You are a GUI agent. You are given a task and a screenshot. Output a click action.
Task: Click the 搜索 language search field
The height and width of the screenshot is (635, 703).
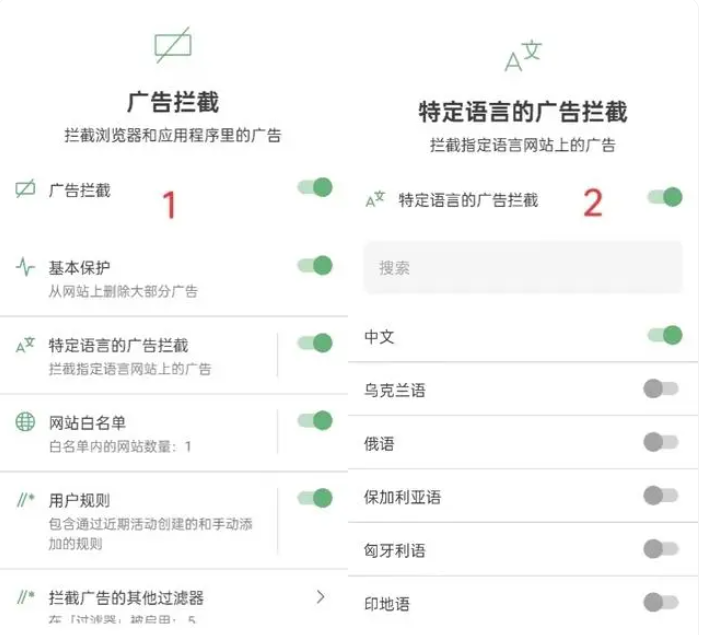pos(522,267)
